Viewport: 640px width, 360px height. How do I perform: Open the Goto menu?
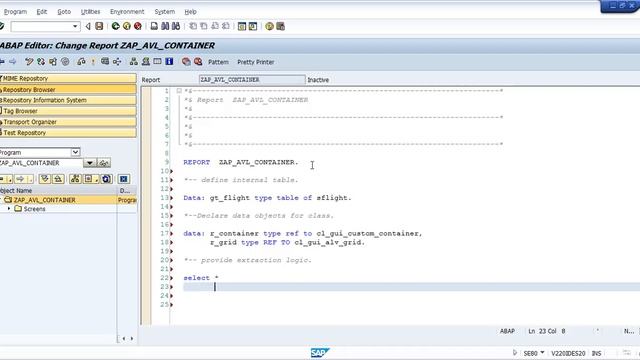[64, 11]
